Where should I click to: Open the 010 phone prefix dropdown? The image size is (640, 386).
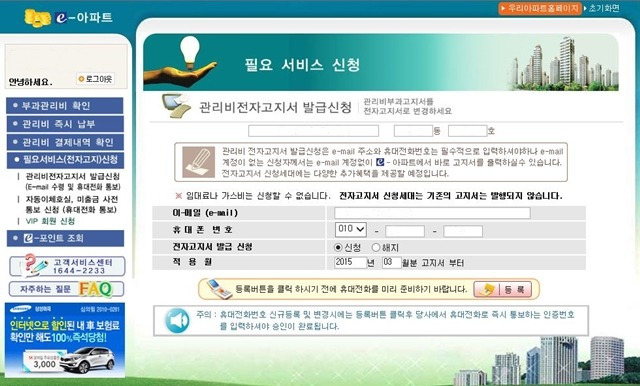tap(351, 229)
